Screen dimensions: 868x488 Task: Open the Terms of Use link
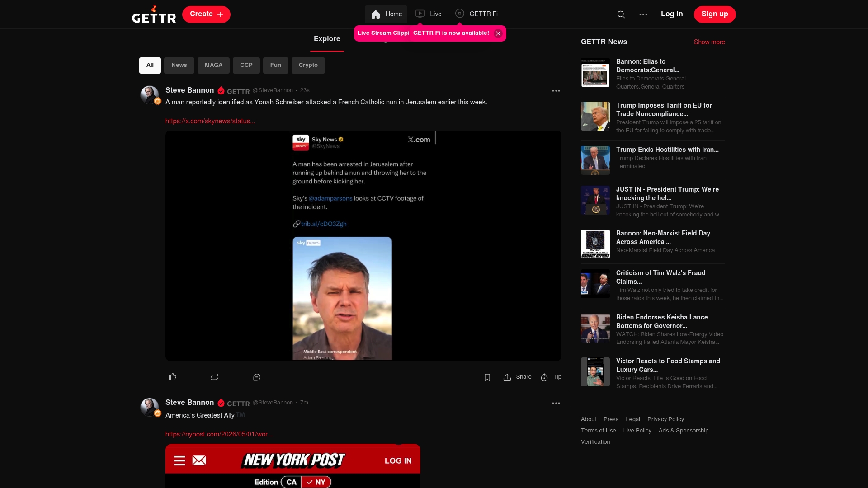pyautogui.click(x=598, y=431)
